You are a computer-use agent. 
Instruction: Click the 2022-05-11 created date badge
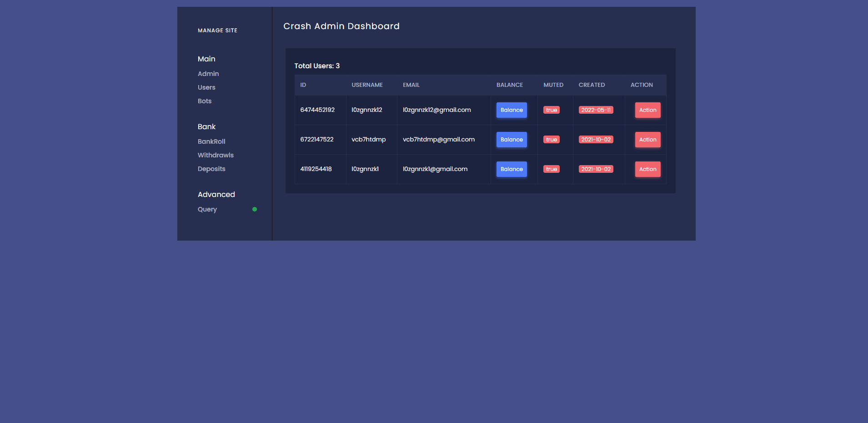(x=596, y=110)
